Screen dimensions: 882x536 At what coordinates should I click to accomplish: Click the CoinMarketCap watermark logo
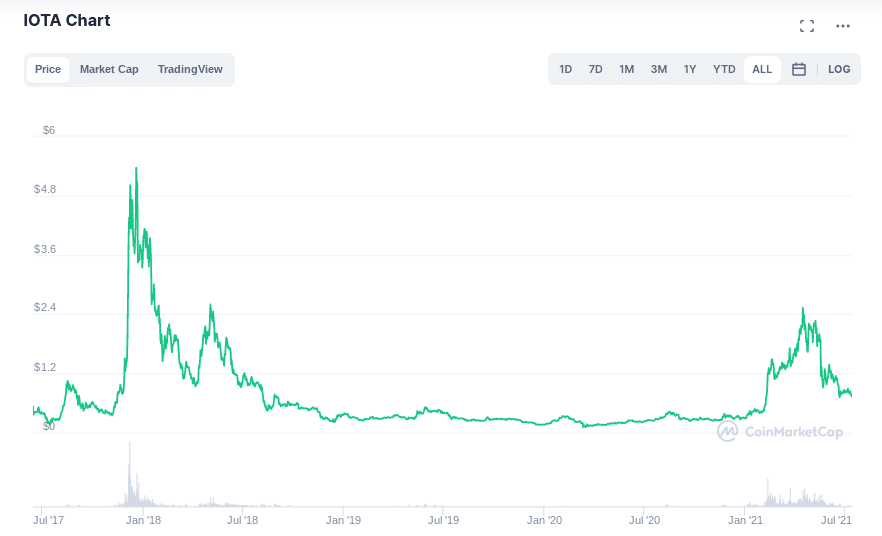(x=780, y=431)
